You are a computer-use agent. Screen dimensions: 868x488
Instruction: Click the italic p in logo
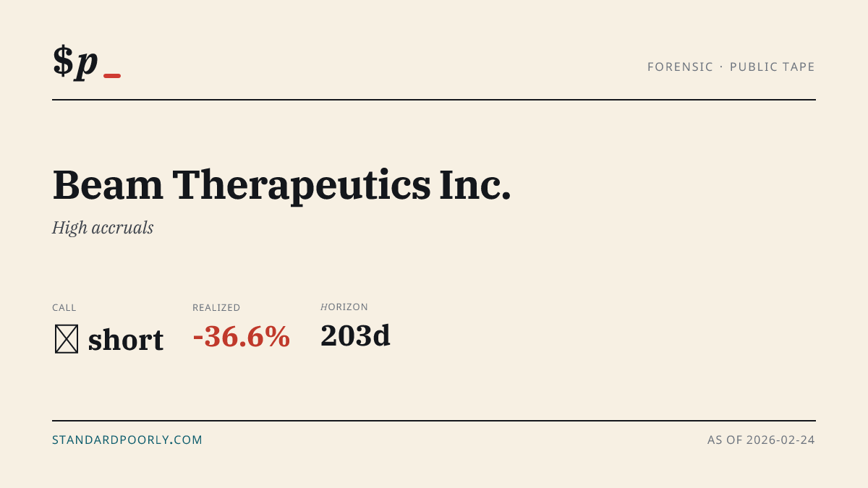coord(87,64)
